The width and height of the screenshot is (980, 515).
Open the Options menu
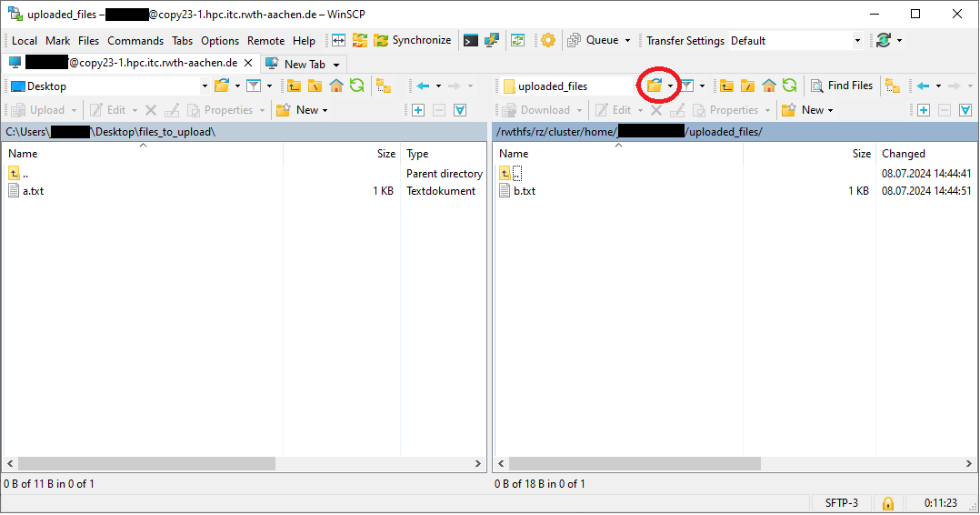[219, 41]
